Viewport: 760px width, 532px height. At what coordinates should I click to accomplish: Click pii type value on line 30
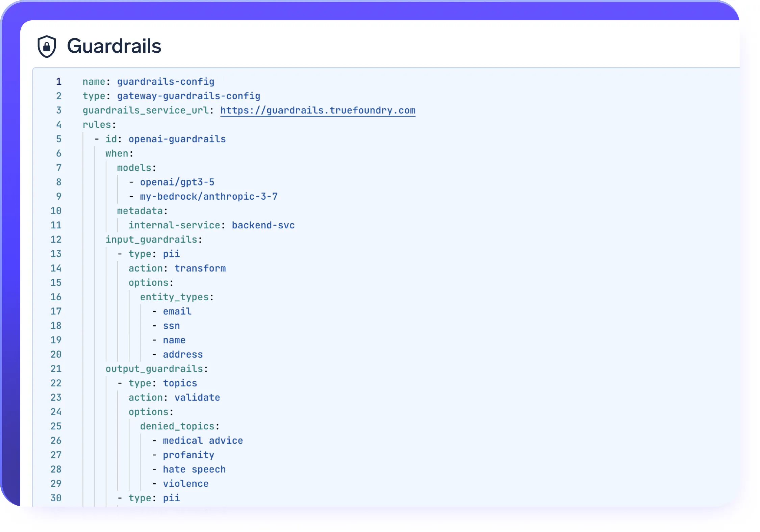pos(171,498)
